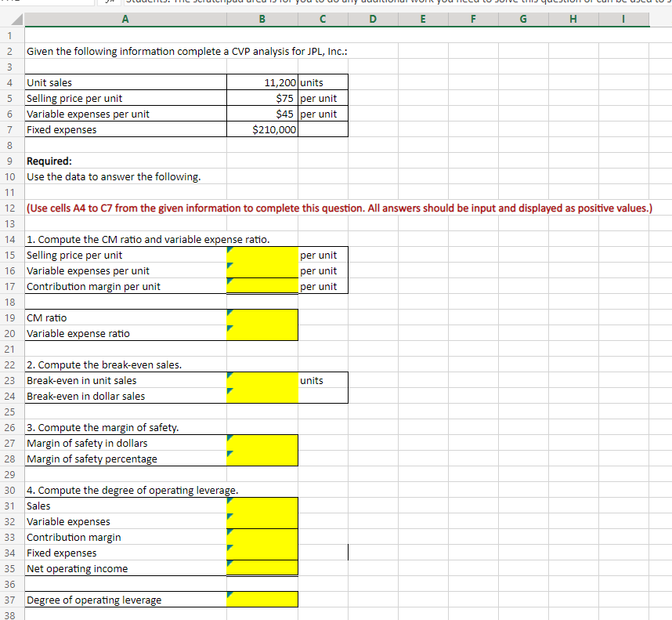Image resolution: width=672 pixels, height=620 pixels.
Task: Click the select-all corner triangle
Action: [x=16, y=20]
